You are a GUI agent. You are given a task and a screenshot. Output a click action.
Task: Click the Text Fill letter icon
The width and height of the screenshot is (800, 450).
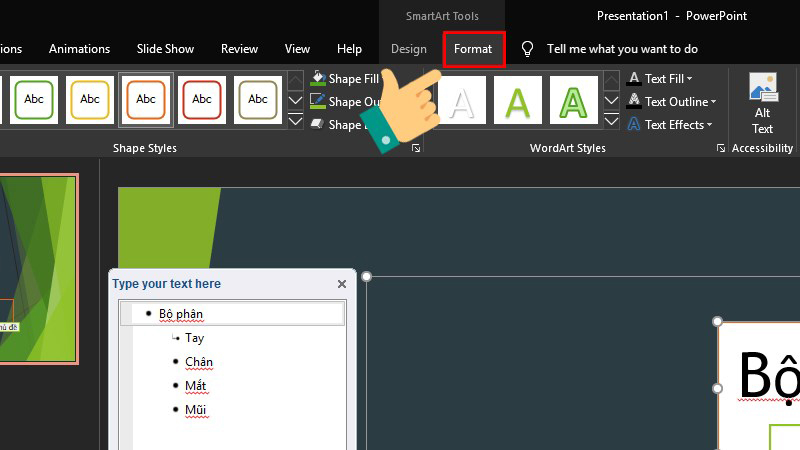pyautogui.click(x=634, y=78)
